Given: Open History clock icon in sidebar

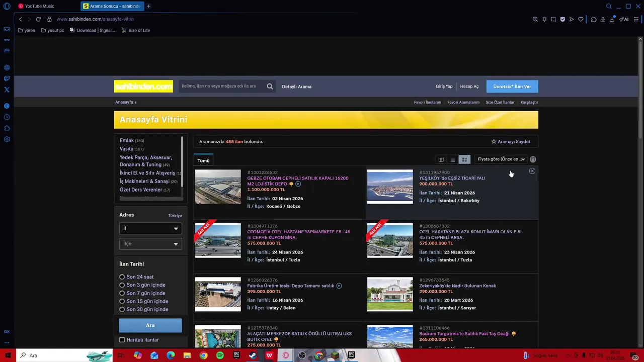Looking at the screenshot, I should (7, 117).
